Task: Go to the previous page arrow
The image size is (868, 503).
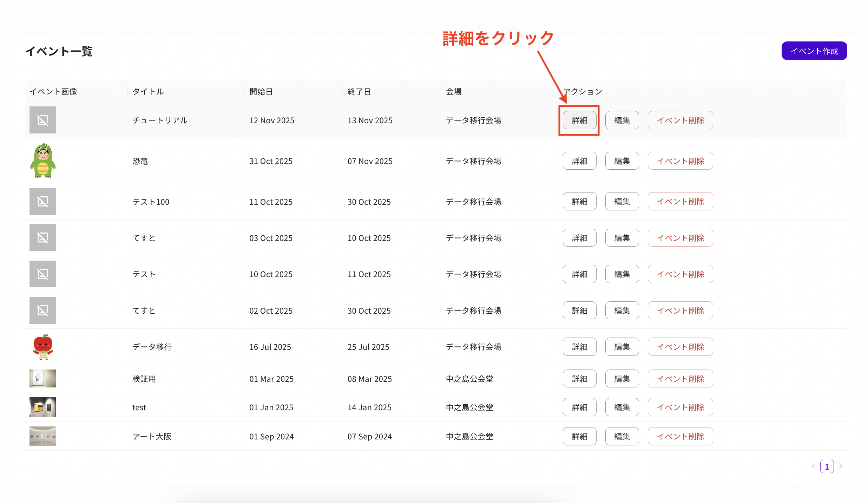Action: point(814,466)
